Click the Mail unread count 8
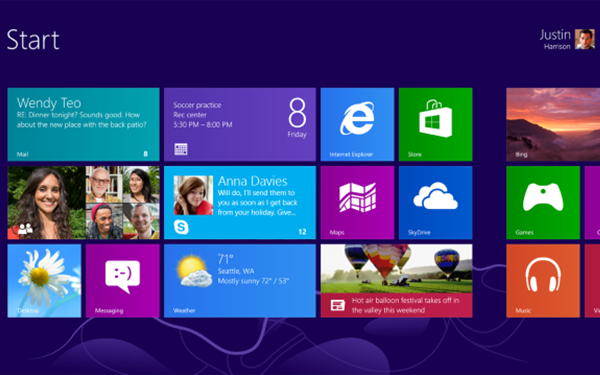Image resolution: width=600 pixels, height=375 pixels. 145,154
